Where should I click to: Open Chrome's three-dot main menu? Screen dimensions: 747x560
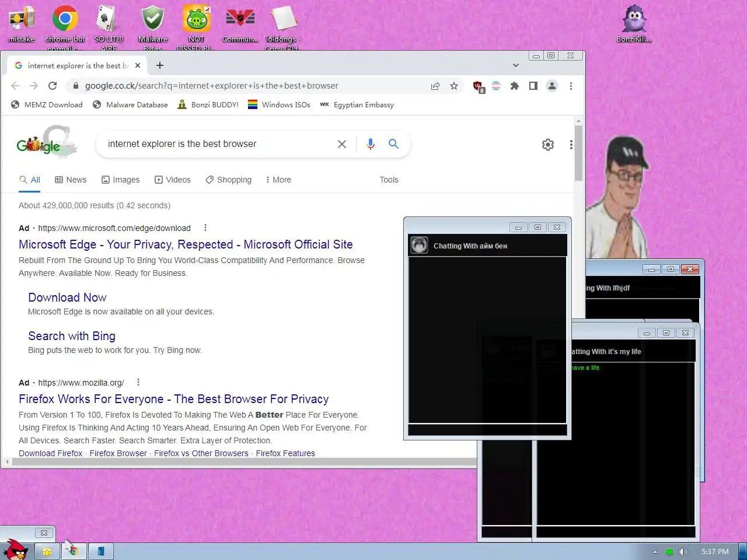coord(571,86)
